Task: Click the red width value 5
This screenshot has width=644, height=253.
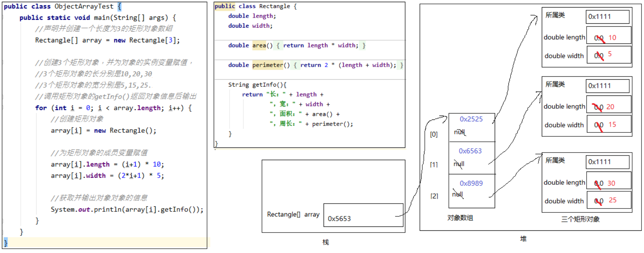Action: [610, 54]
